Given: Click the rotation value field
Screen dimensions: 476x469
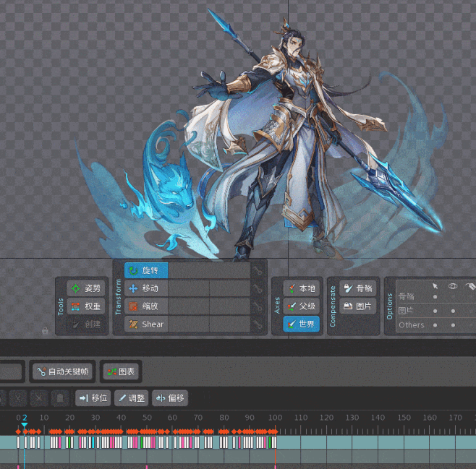Looking at the screenshot, I should [x=209, y=270].
